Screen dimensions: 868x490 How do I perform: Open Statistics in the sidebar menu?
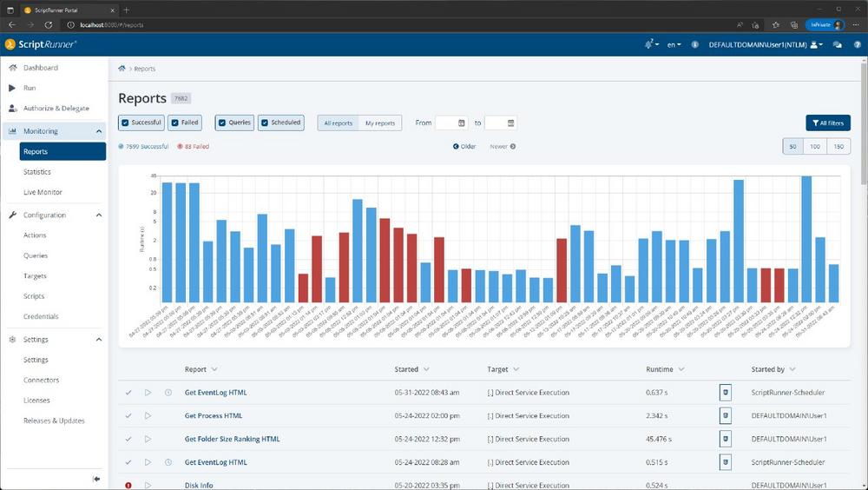point(37,172)
